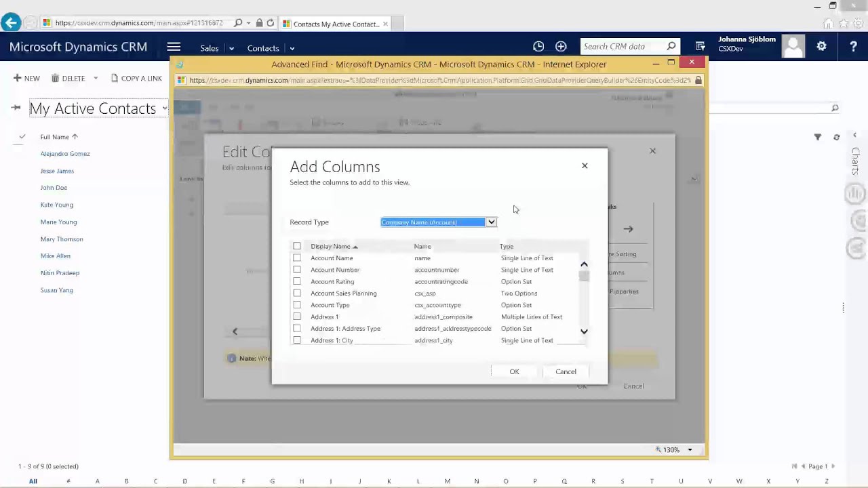This screenshot has width=868, height=488.
Task: Expand the Sales area dropdown arrow
Action: coord(231,48)
